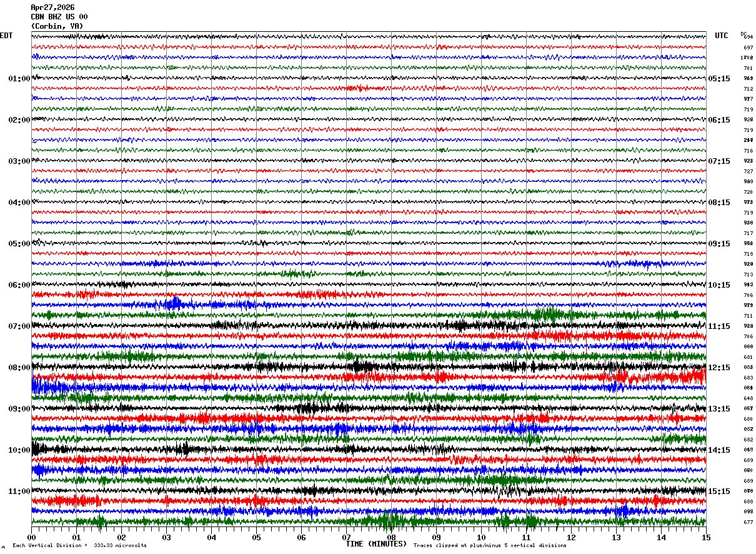Select the station code CBN BHZ US 00

tap(59, 17)
